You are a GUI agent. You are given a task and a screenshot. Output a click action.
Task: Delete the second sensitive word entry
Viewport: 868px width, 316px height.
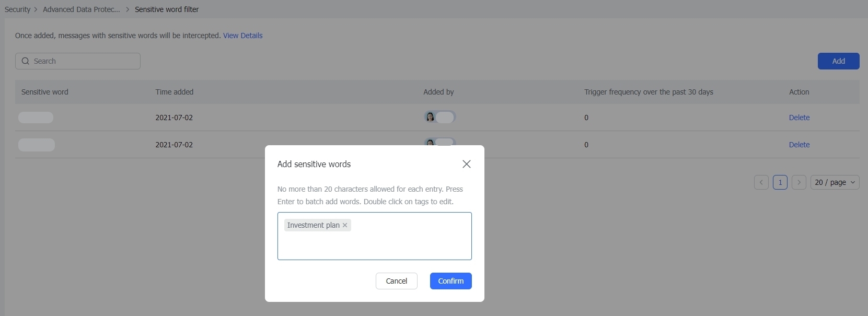click(x=799, y=145)
